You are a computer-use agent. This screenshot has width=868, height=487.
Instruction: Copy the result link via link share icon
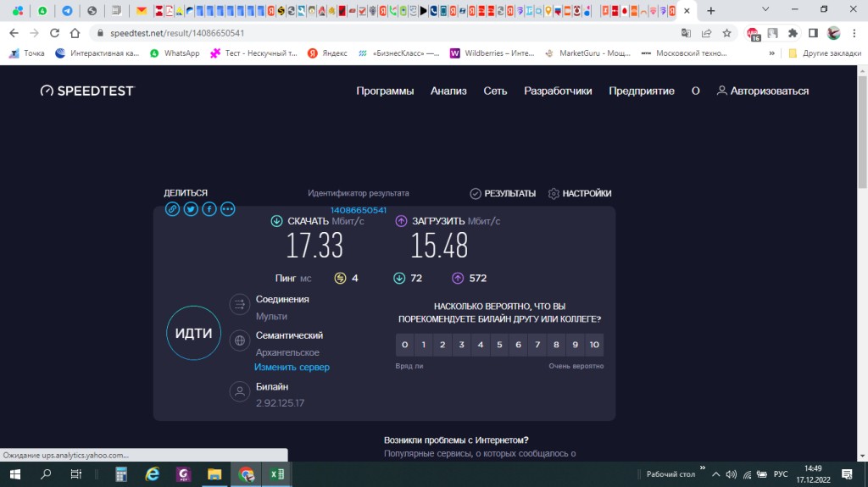click(172, 209)
